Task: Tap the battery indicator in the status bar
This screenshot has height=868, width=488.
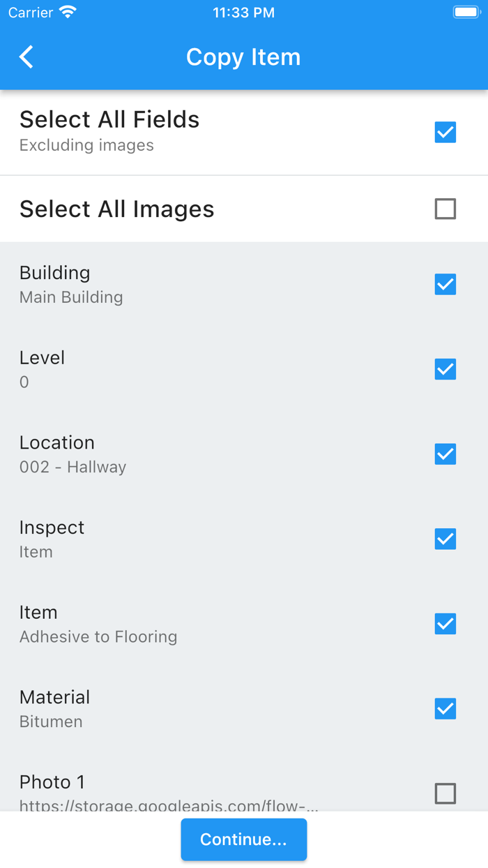Action: coord(466,11)
